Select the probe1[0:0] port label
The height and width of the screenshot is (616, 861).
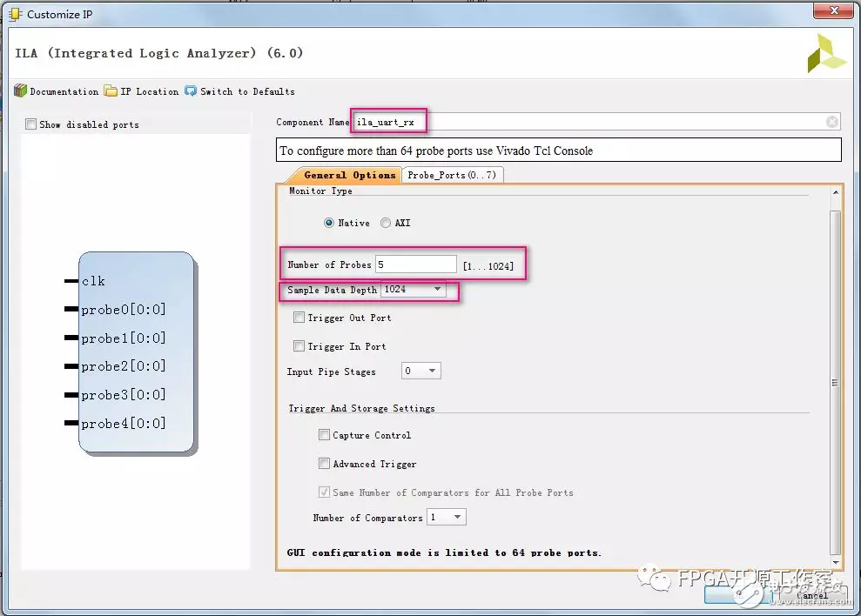click(124, 338)
